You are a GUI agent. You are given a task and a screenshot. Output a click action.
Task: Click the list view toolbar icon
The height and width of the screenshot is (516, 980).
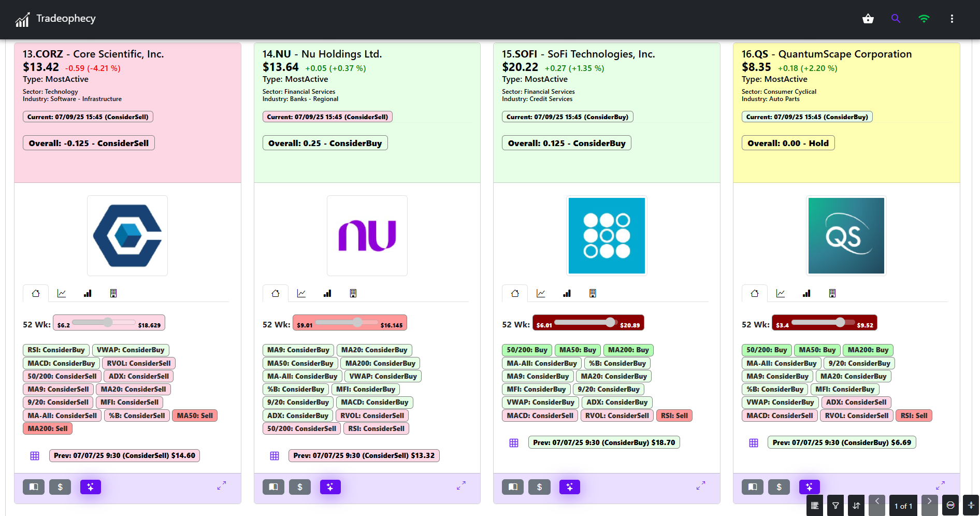[x=815, y=506]
